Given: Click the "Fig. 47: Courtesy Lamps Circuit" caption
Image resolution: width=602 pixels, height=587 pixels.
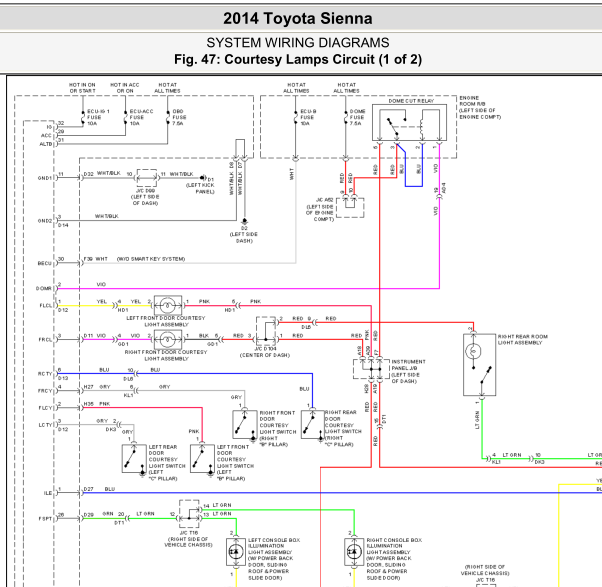Looking at the screenshot, I should [298, 59].
